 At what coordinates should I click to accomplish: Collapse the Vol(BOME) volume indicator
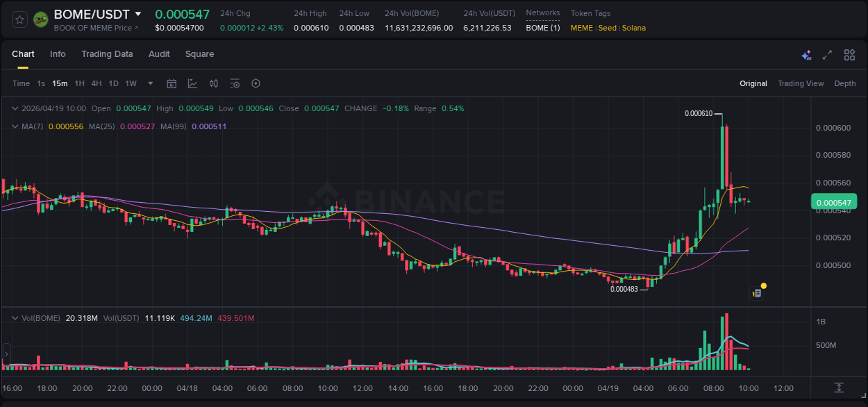pyautogui.click(x=15, y=317)
